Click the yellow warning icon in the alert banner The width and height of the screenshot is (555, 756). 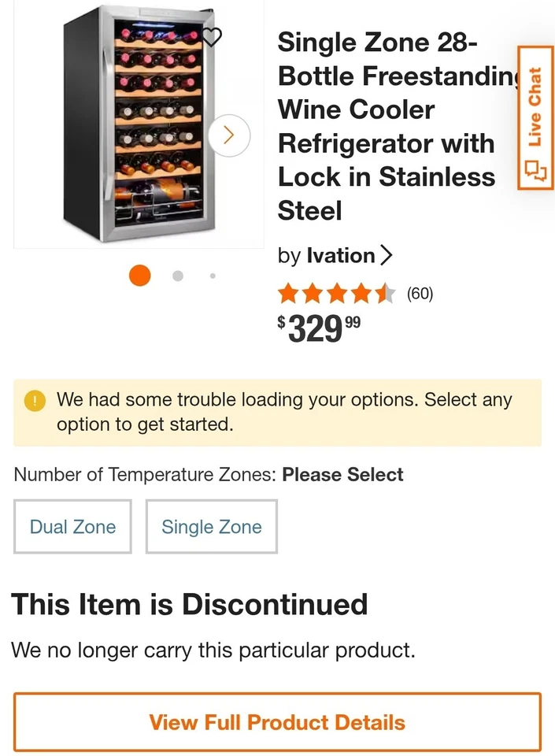(34, 401)
